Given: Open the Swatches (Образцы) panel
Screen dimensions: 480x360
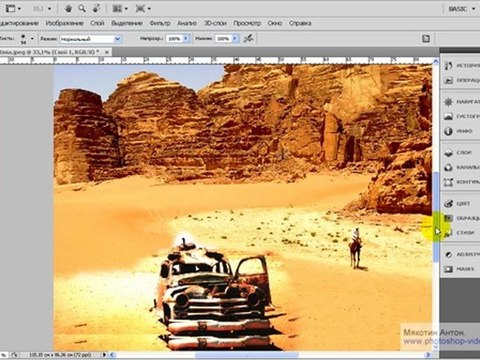Looking at the screenshot, I should click(x=462, y=218).
